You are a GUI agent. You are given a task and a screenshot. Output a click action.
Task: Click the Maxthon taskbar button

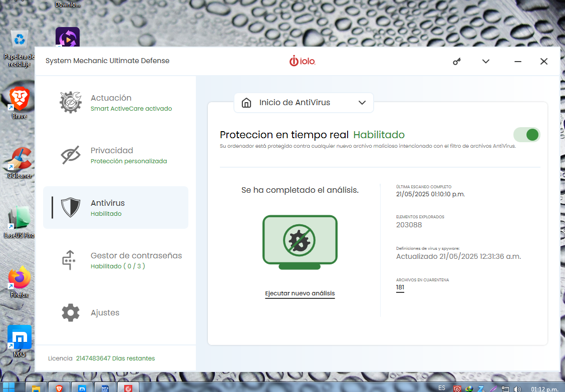point(82,388)
